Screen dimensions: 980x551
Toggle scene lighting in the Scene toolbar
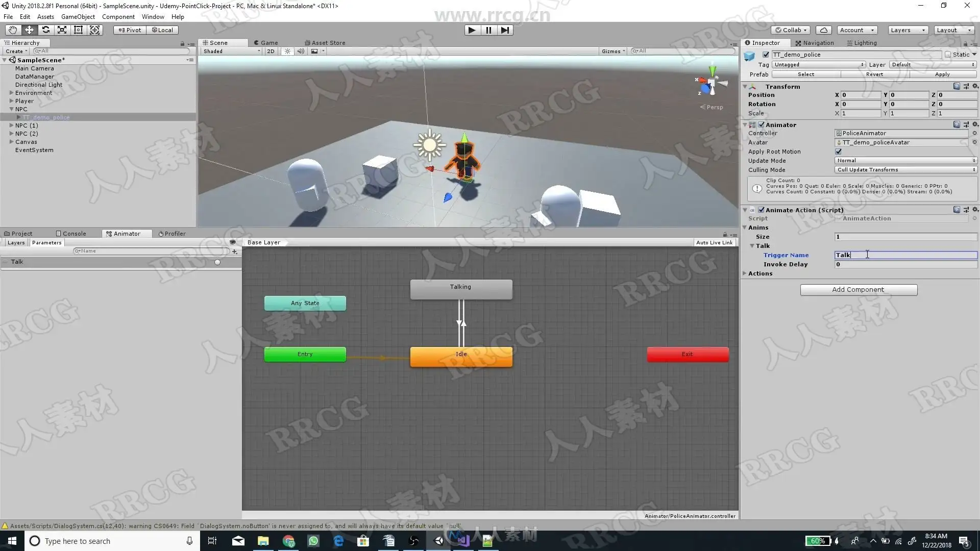[287, 51]
